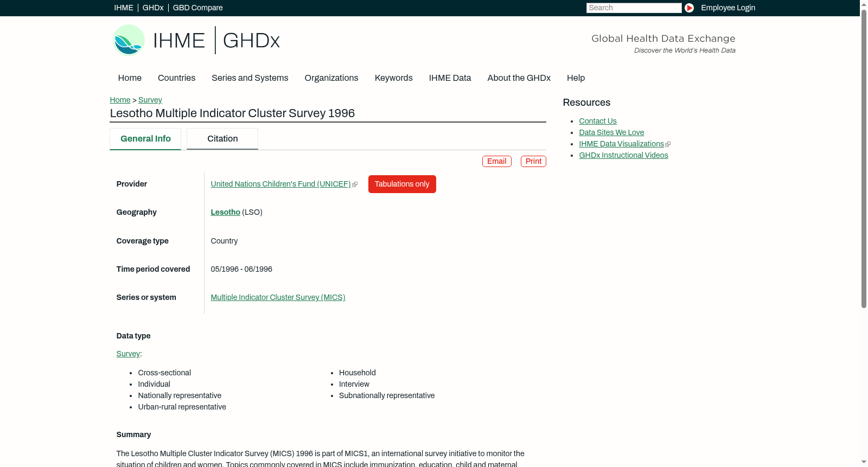This screenshot has height=467, width=868.
Task: Go to the Home menu item
Action: pyautogui.click(x=130, y=78)
